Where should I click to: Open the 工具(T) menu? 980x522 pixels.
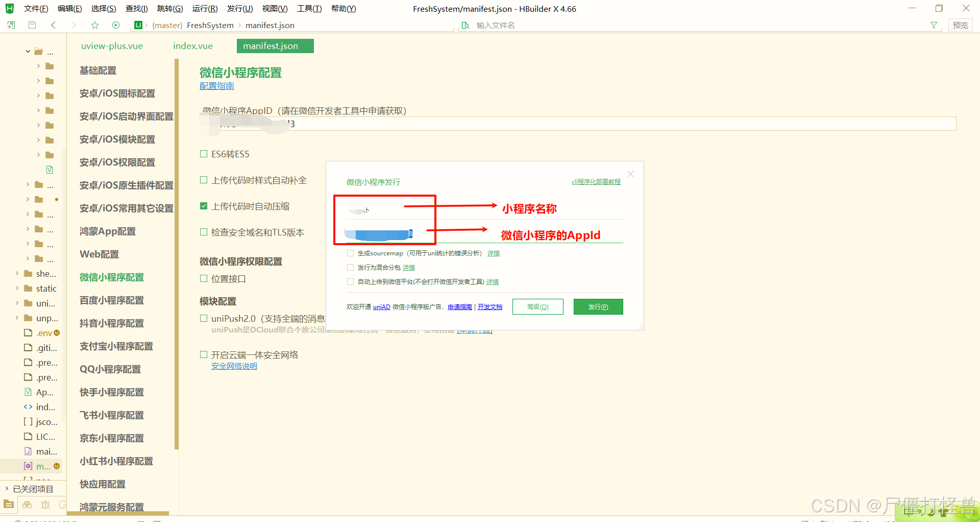pos(309,9)
